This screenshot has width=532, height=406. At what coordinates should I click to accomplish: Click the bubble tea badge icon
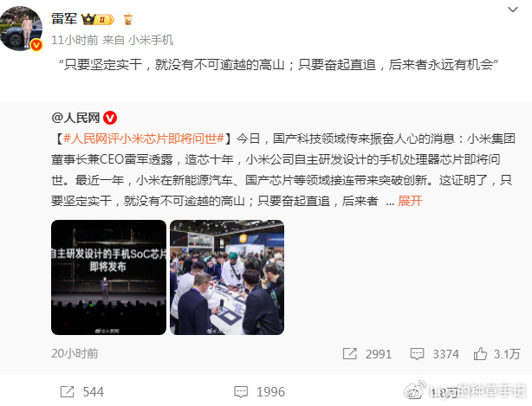128,19
